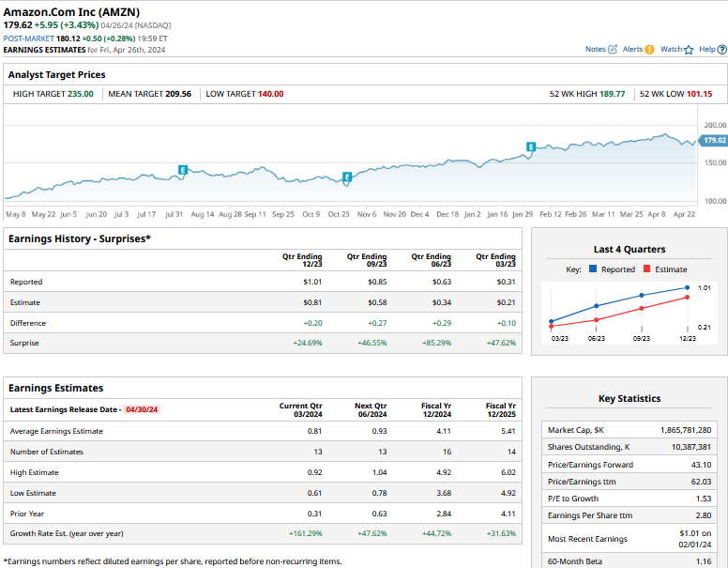Click the Notes link text
The width and height of the screenshot is (728, 568).
point(596,49)
